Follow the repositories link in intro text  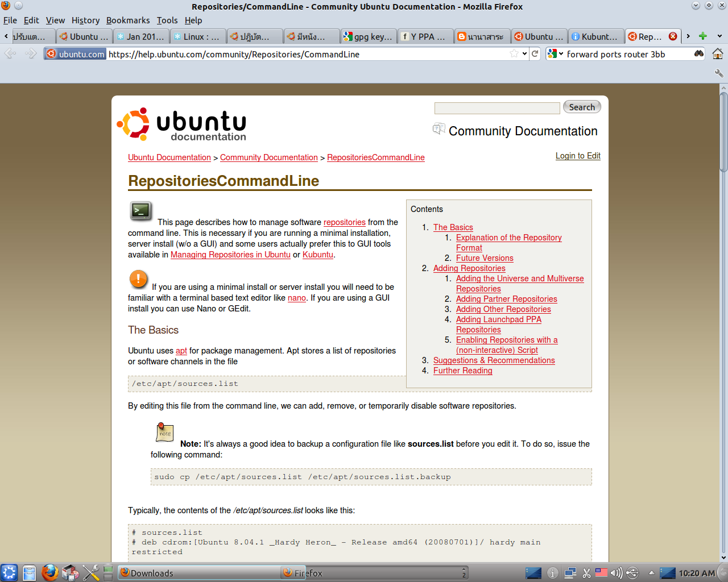pyautogui.click(x=345, y=222)
